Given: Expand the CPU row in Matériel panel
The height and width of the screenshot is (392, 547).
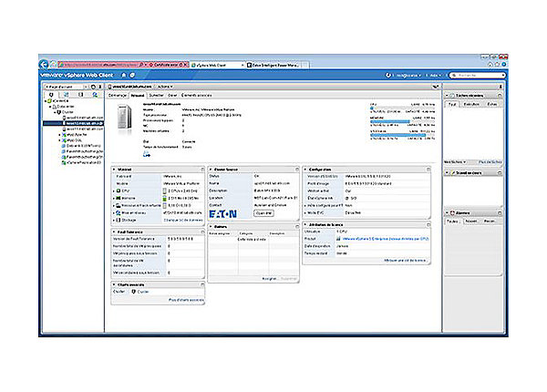Looking at the screenshot, I should 114,192.
